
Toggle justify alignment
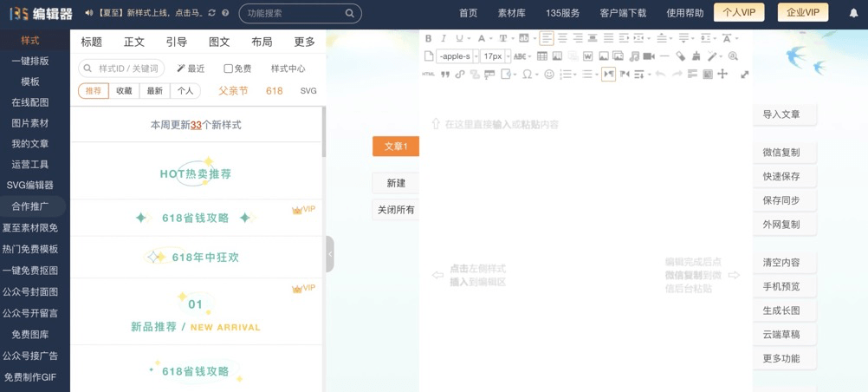[608, 37]
